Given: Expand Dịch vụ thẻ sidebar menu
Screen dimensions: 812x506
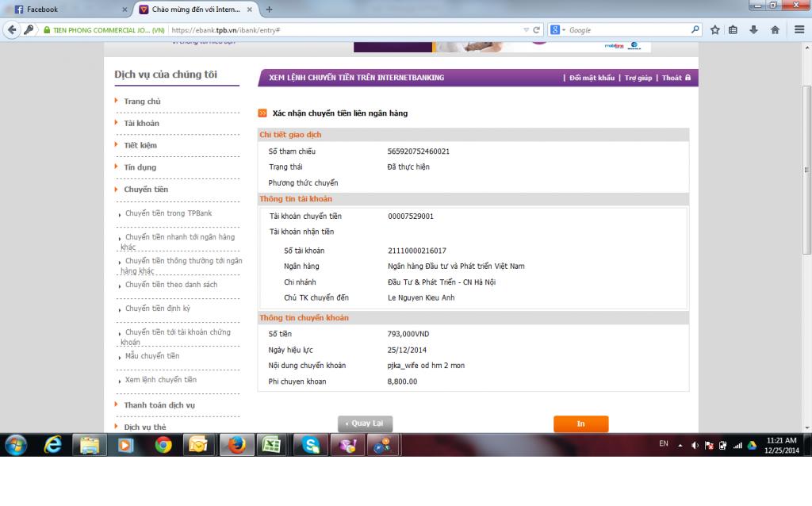Looking at the screenshot, I should tap(145, 427).
